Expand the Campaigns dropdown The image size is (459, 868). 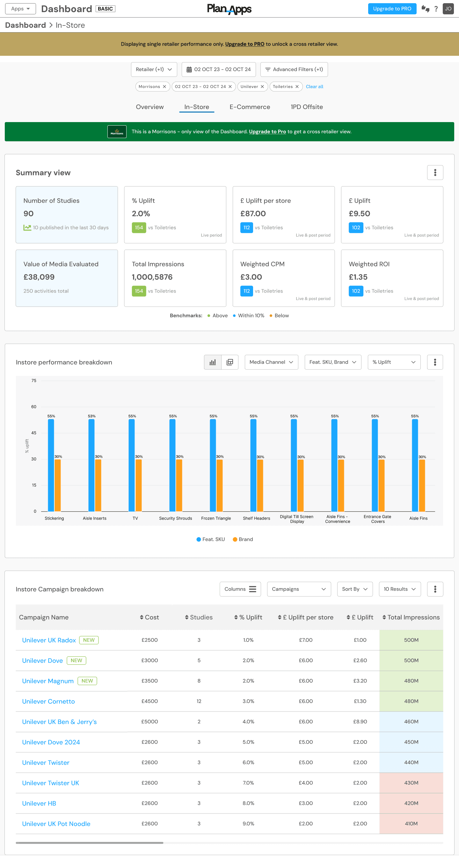pos(299,589)
